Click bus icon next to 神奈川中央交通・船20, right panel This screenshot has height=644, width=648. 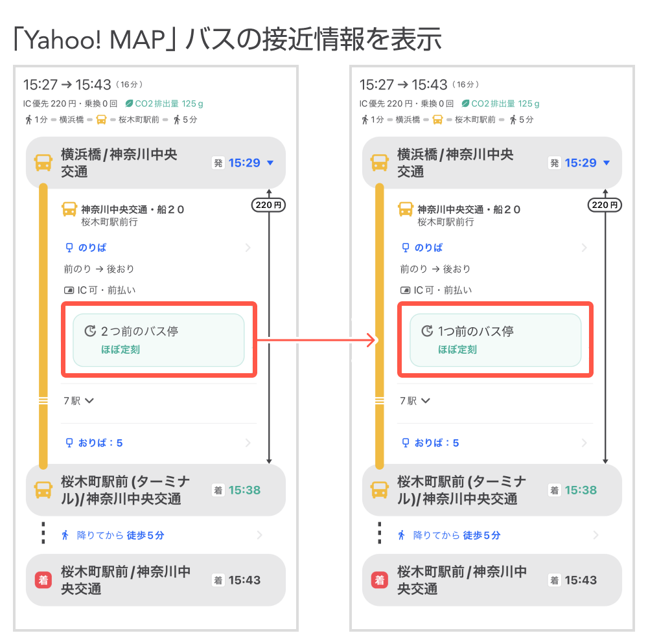406,209
